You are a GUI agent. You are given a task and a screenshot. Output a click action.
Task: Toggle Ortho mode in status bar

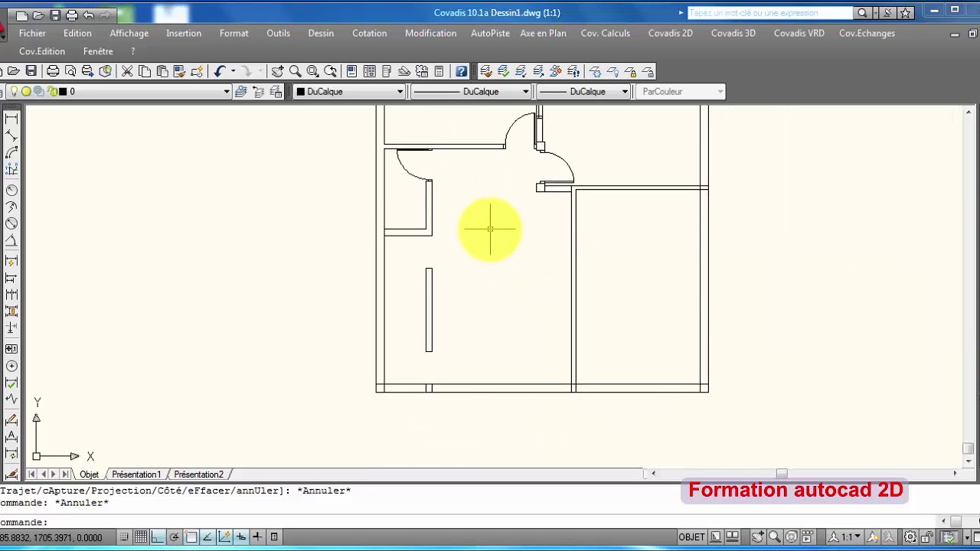click(157, 537)
